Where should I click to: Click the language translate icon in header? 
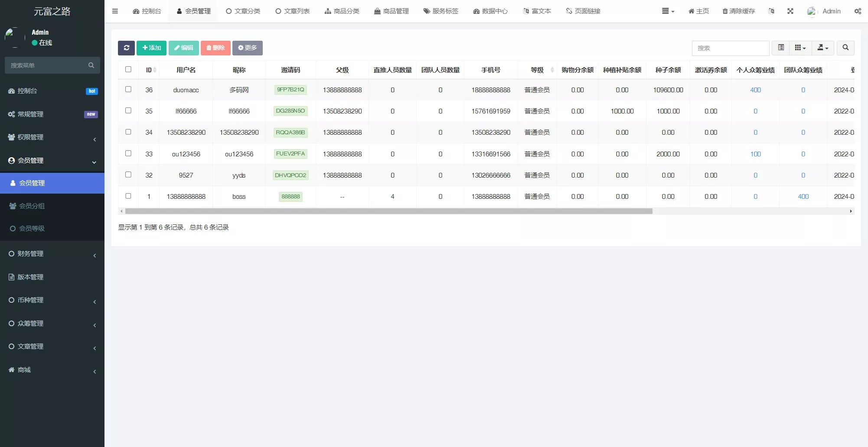tap(771, 11)
